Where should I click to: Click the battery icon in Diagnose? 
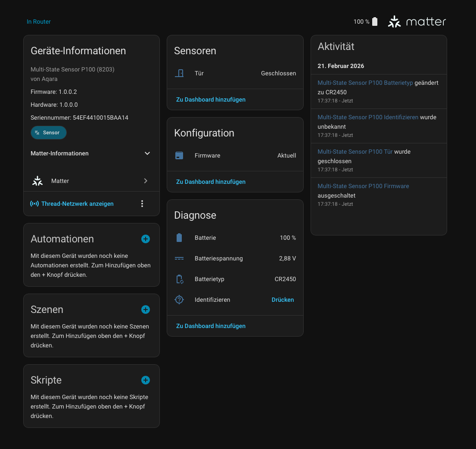coord(179,238)
